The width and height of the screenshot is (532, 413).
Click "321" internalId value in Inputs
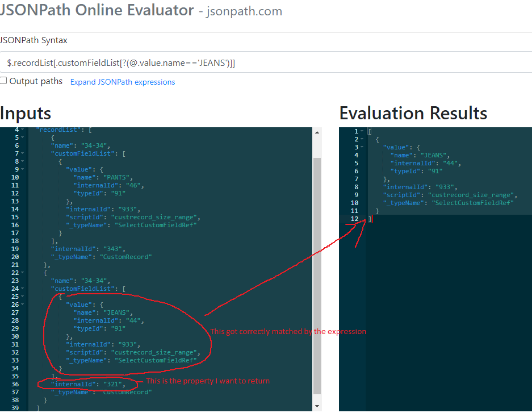click(x=112, y=384)
